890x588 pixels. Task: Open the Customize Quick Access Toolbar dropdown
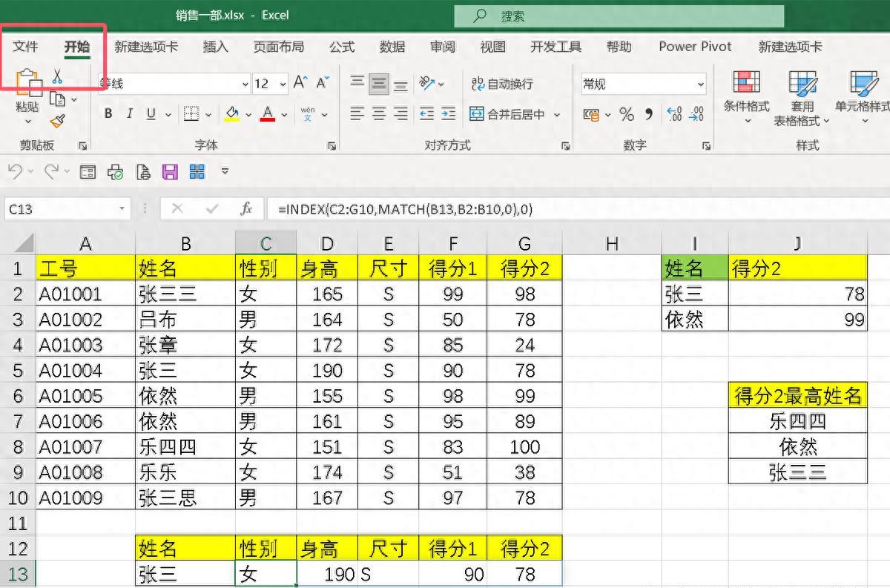(225, 172)
